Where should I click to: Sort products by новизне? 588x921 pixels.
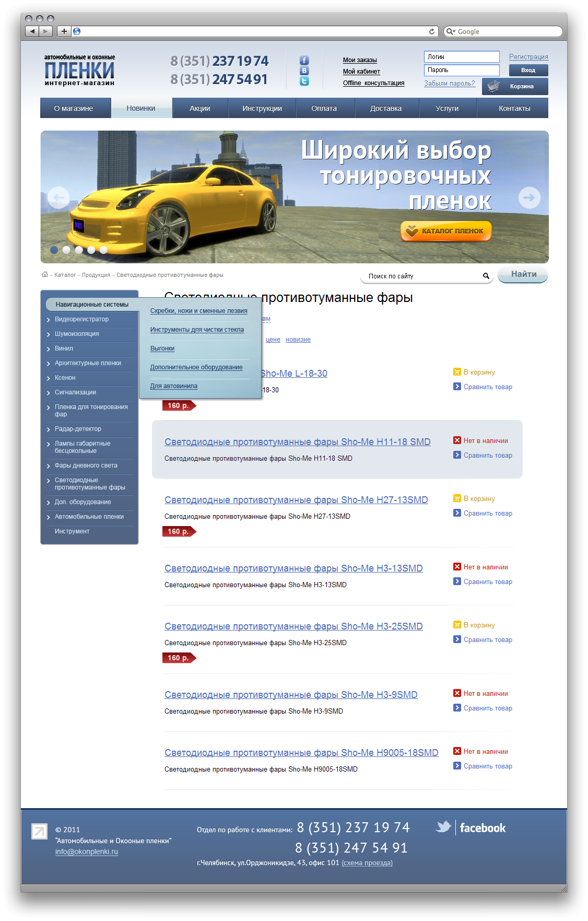[x=298, y=340]
